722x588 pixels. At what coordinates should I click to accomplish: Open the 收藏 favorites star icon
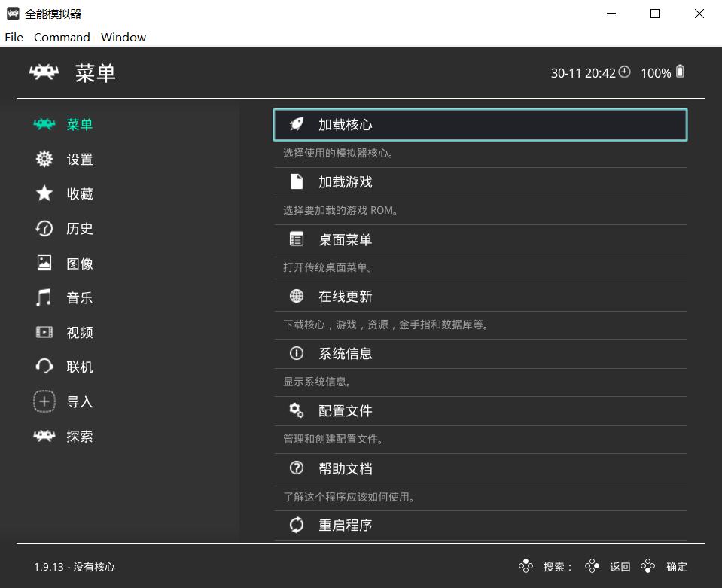pyautogui.click(x=44, y=193)
